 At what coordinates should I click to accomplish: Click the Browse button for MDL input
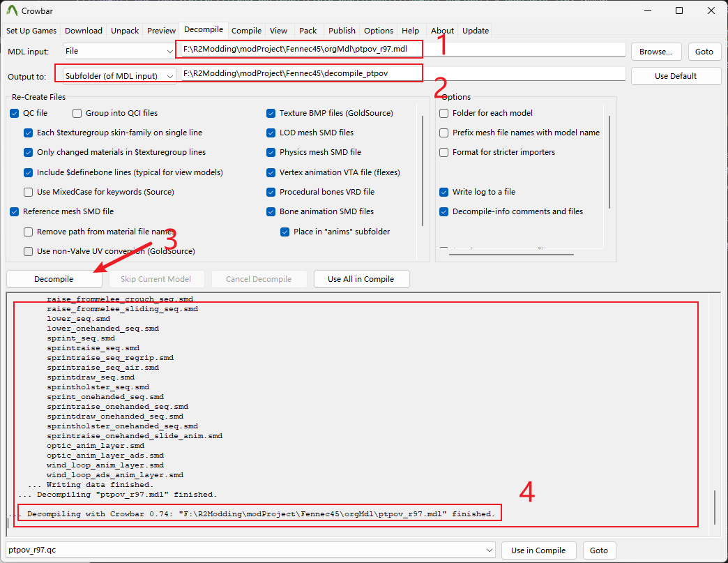(655, 51)
